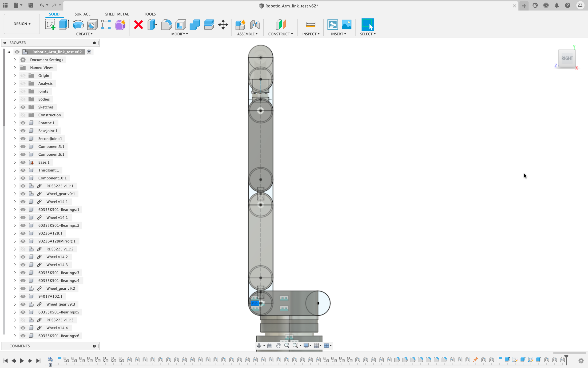Image resolution: width=588 pixels, height=368 pixels.
Task: Open the INSPECT menu
Action: pos(311,34)
